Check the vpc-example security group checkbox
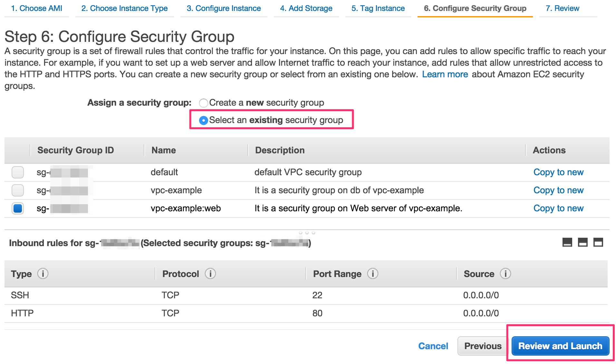Viewport: 616px width, 364px height. pos(18,190)
